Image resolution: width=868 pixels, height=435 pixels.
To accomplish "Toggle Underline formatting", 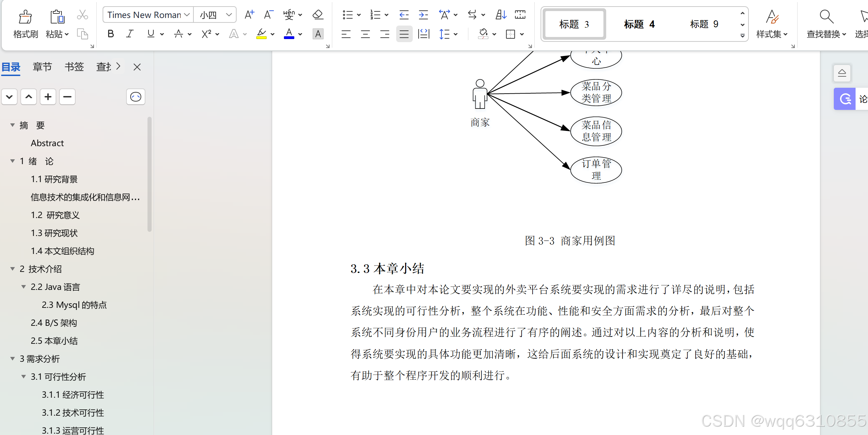I will (151, 34).
